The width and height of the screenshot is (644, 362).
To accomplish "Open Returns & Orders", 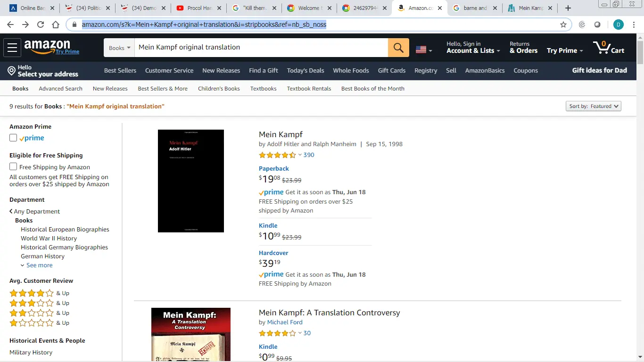I will (x=523, y=48).
